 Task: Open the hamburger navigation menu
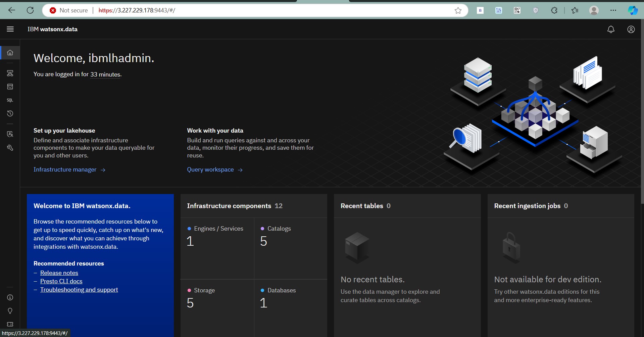[x=10, y=29]
